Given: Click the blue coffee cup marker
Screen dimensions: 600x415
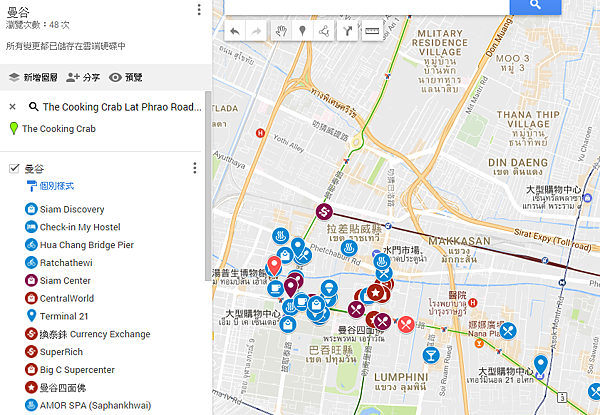Looking at the screenshot, I should click(275, 288).
